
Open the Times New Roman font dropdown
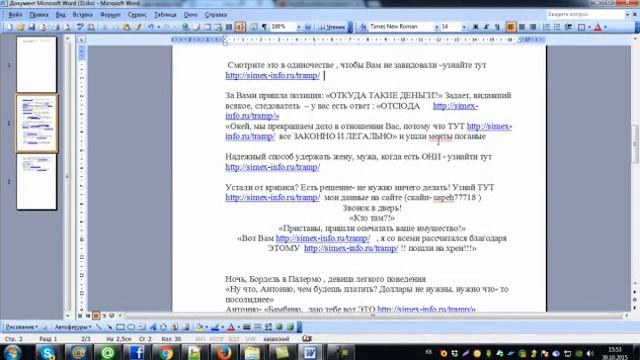tap(436, 27)
